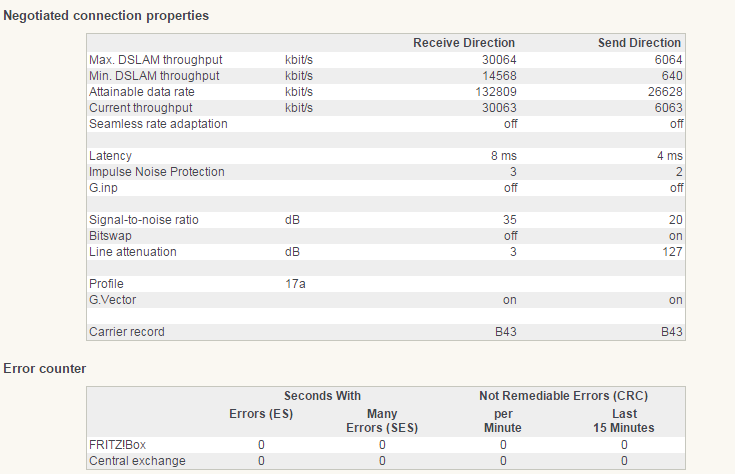Click the Error counter heading

point(45,369)
